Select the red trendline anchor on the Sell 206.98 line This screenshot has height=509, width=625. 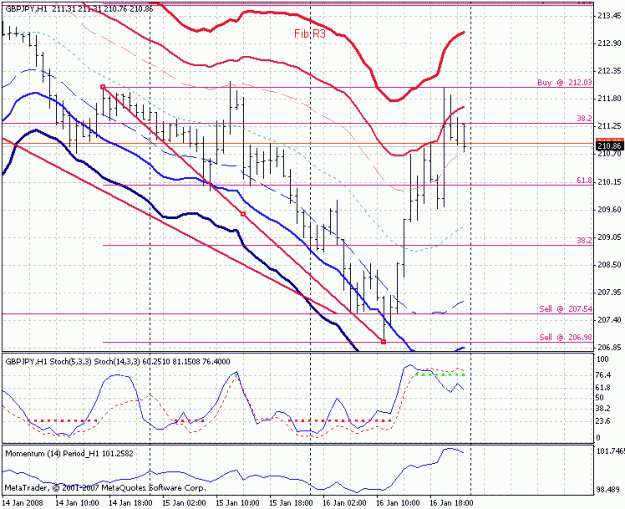[x=383, y=342]
